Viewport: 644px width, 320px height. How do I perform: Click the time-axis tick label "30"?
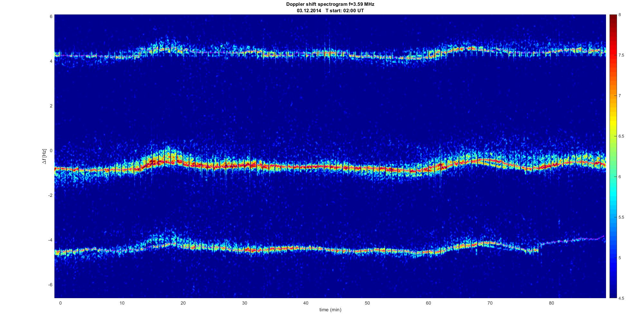coord(244,303)
